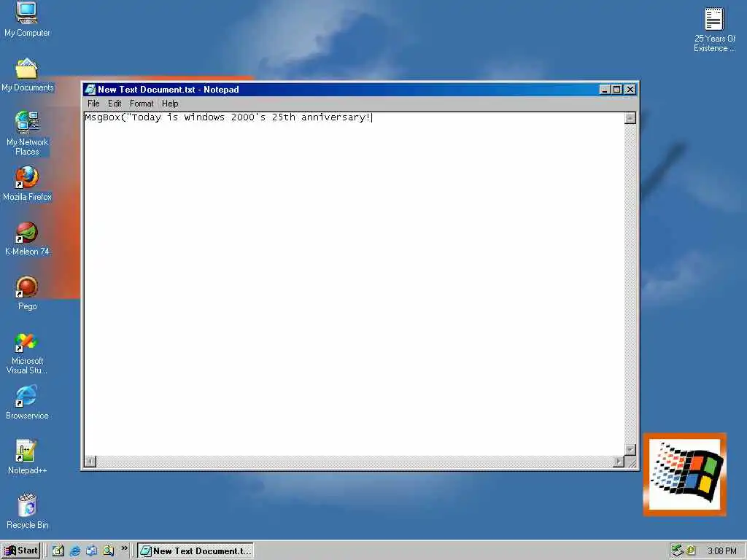This screenshot has height=560, width=747.
Task: Click the network connection tray icon
Action: point(678,551)
